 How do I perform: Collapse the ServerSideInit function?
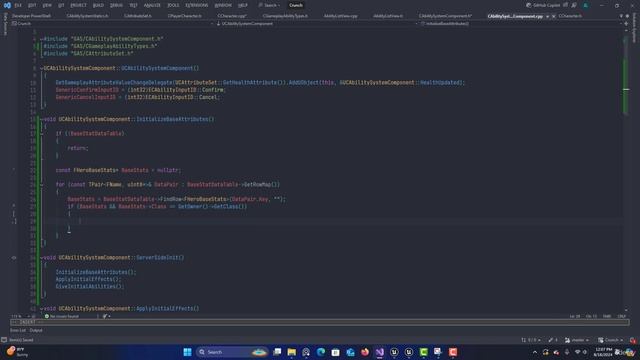point(41,258)
